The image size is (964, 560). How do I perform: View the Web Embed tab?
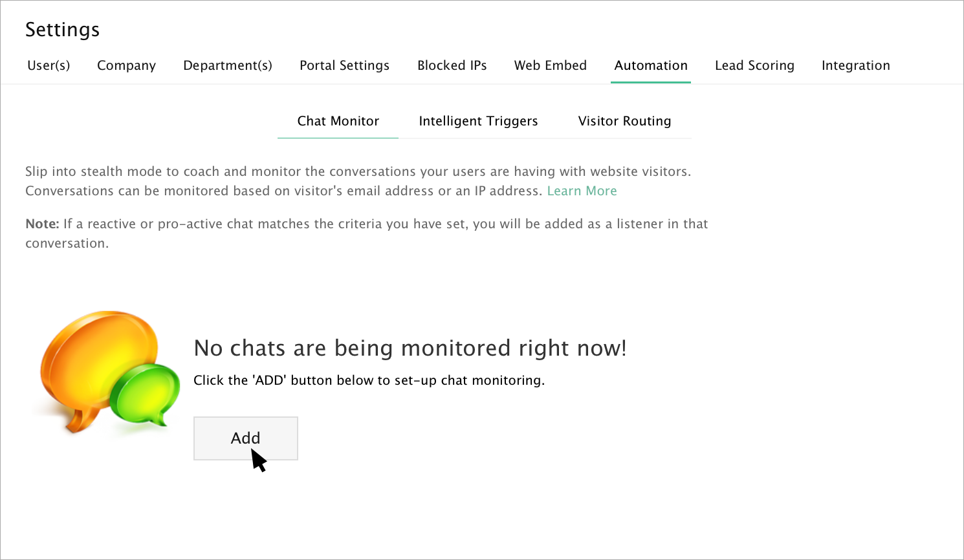click(550, 65)
